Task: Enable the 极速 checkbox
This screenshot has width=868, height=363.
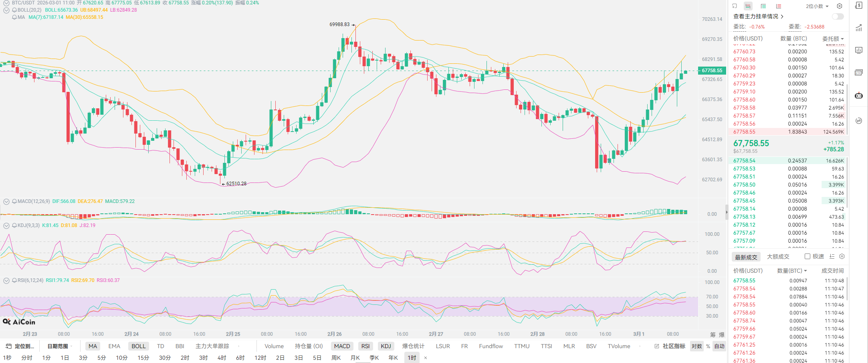Action: pyautogui.click(x=807, y=256)
